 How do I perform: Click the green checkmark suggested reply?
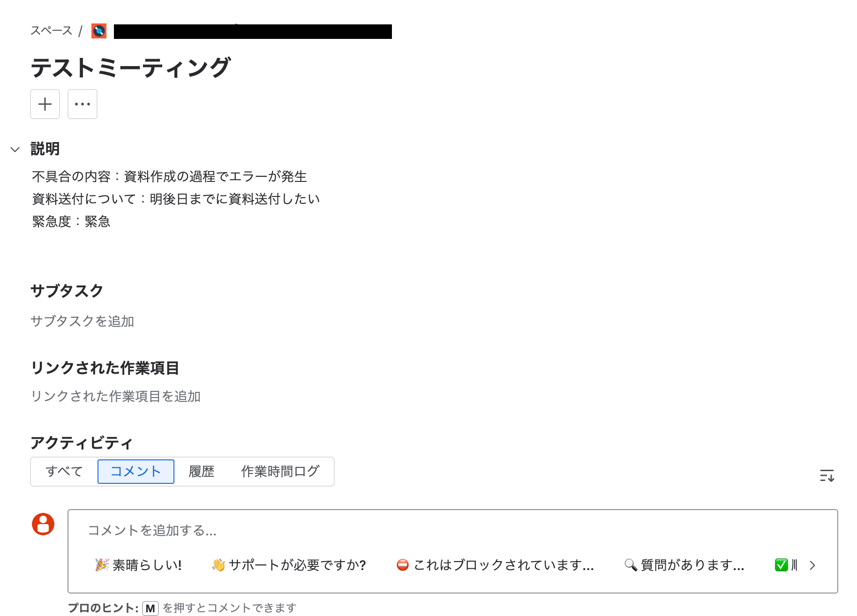(x=786, y=565)
